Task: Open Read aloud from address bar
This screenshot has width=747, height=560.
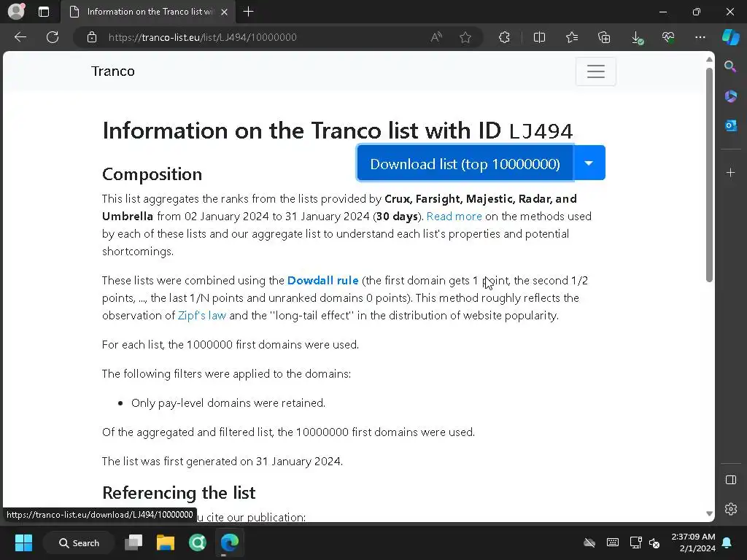Action: click(x=436, y=37)
